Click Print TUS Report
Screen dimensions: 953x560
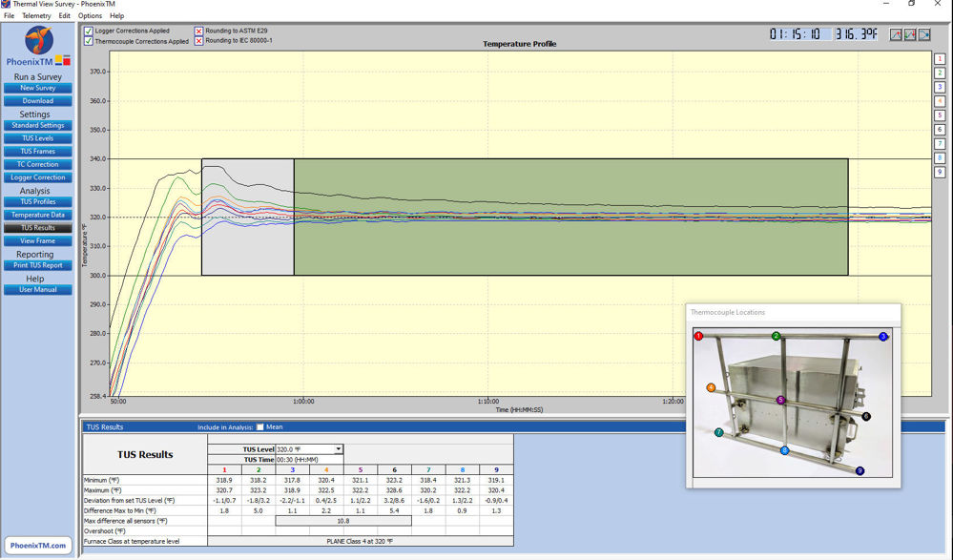click(x=38, y=266)
